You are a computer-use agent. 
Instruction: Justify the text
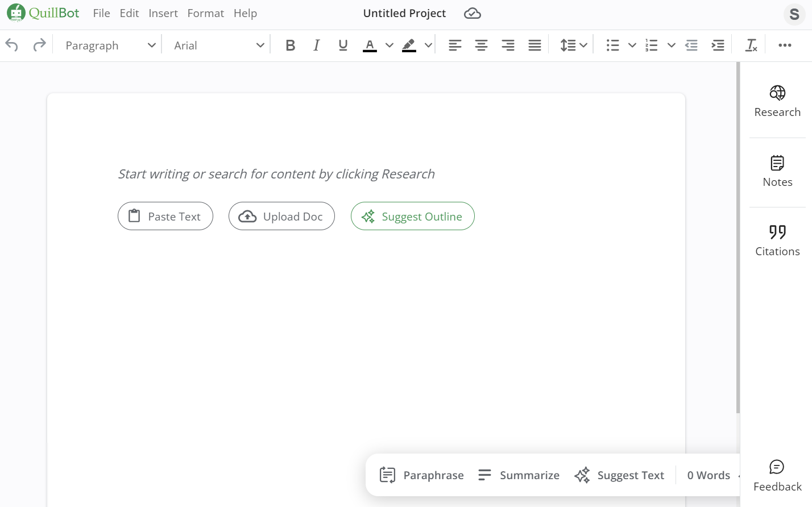point(535,45)
